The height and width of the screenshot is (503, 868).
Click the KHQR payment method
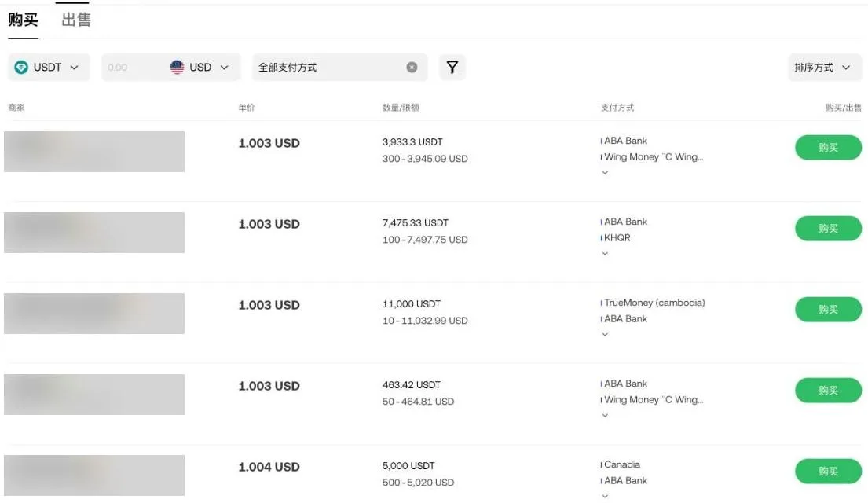click(x=617, y=237)
